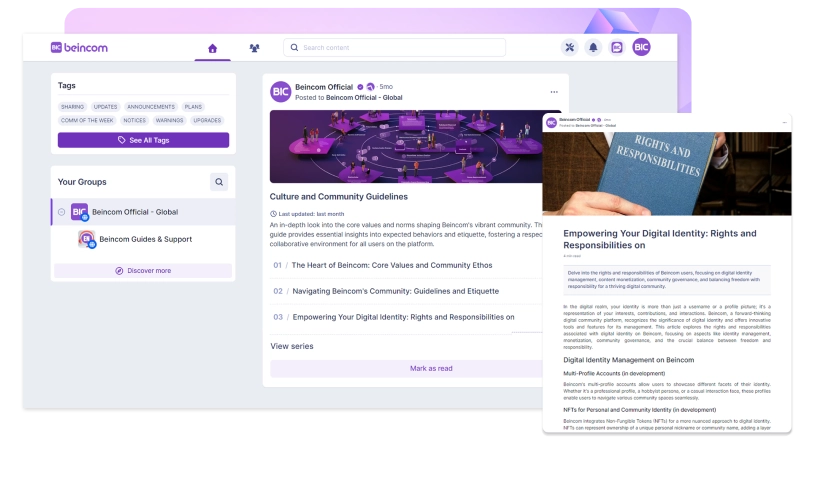820x479 pixels.
Task: Select the COMM OF THE WEEK tag
Action: coord(87,120)
